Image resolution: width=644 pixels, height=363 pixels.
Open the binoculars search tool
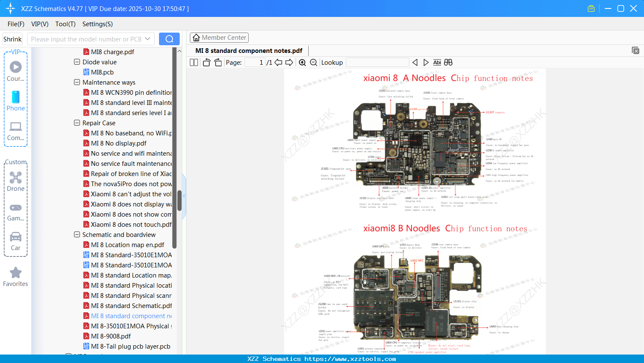(x=448, y=62)
